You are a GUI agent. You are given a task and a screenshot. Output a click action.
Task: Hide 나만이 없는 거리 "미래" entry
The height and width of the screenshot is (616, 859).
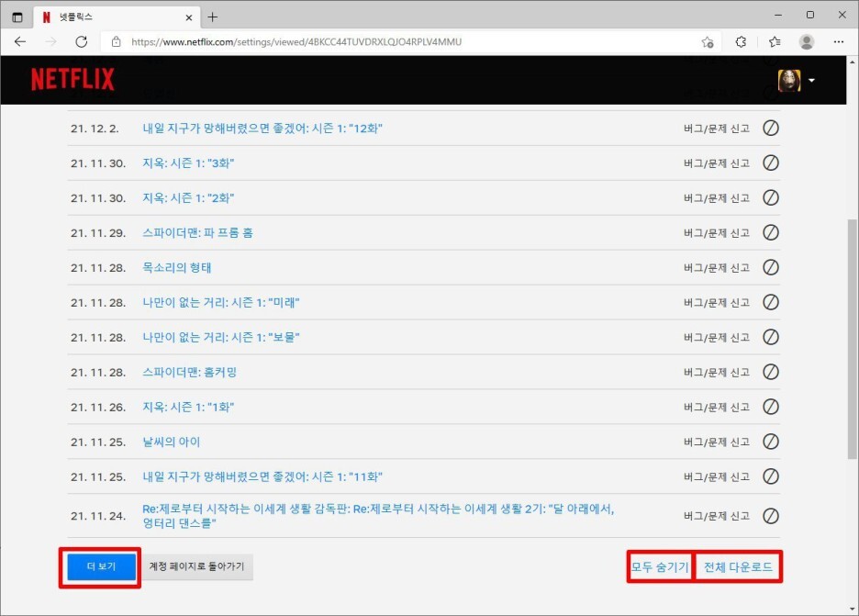coord(771,303)
